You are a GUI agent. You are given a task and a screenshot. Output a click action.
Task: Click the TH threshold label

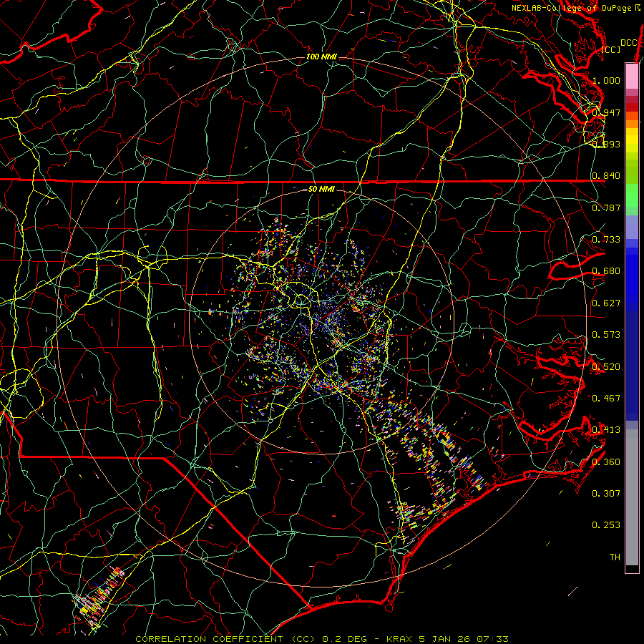[615, 557]
